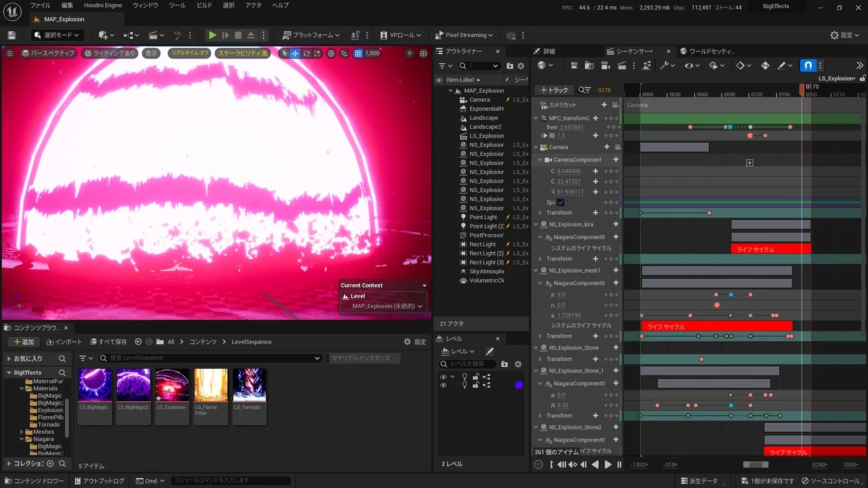Collapse the MPC_transform2 track
The height and width of the screenshot is (488, 868).
[536, 119]
